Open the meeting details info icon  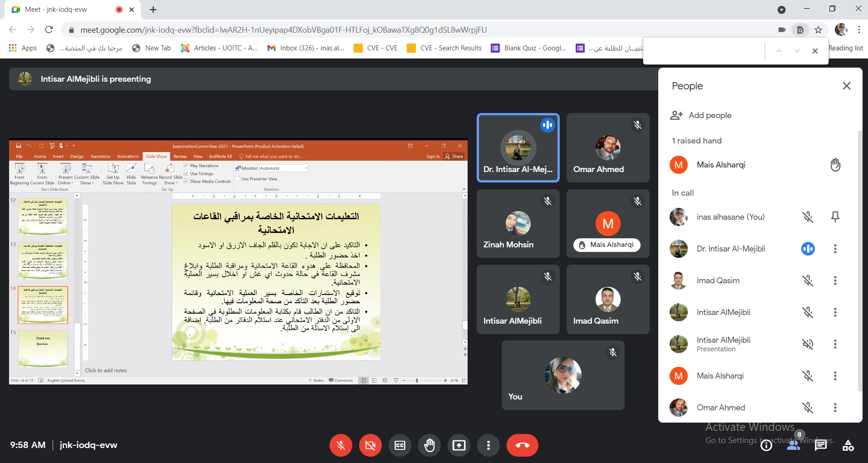coord(766,446)
